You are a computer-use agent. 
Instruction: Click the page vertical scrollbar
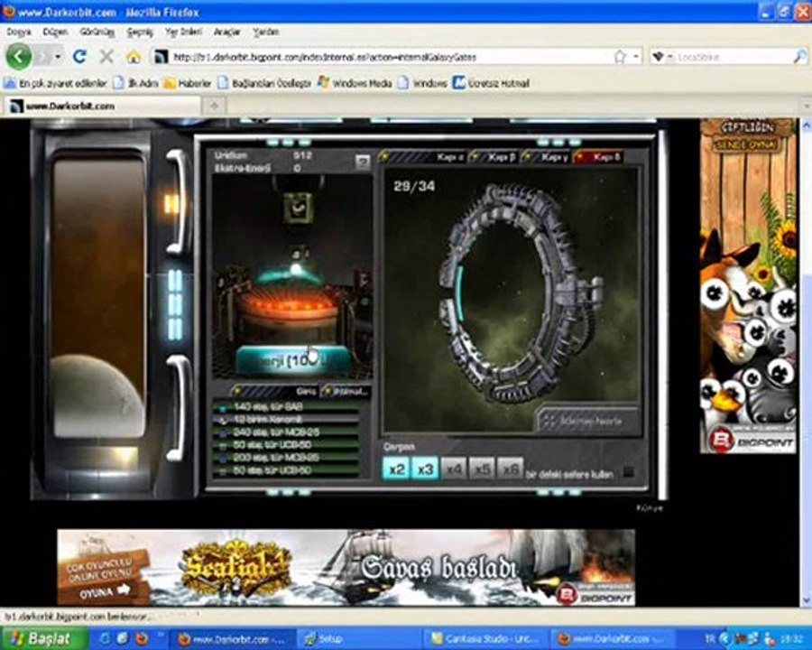tap(806, 363)
